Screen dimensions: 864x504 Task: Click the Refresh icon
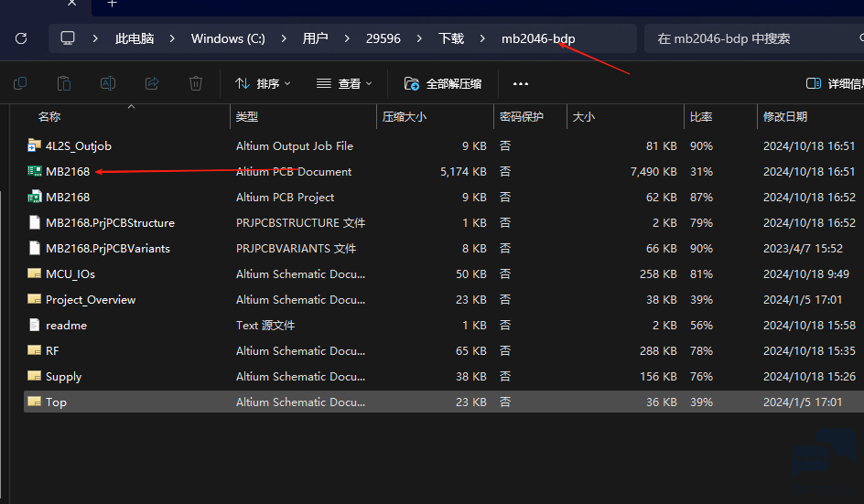[21, 38]
